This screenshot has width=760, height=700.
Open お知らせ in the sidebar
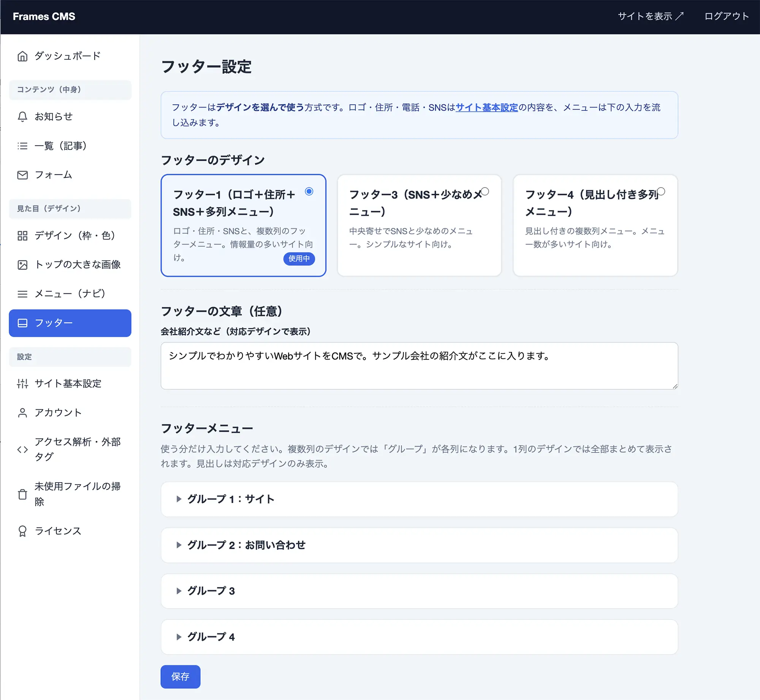70,117
